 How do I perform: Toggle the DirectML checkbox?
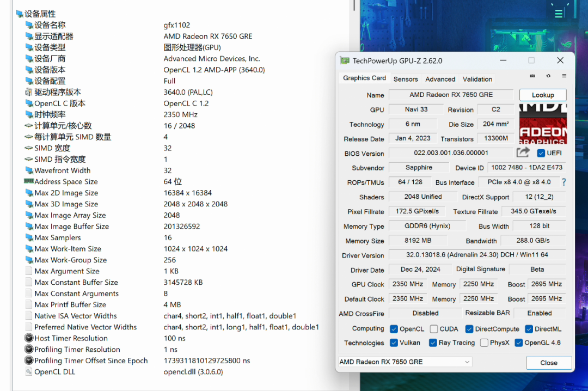coord(529,329)
